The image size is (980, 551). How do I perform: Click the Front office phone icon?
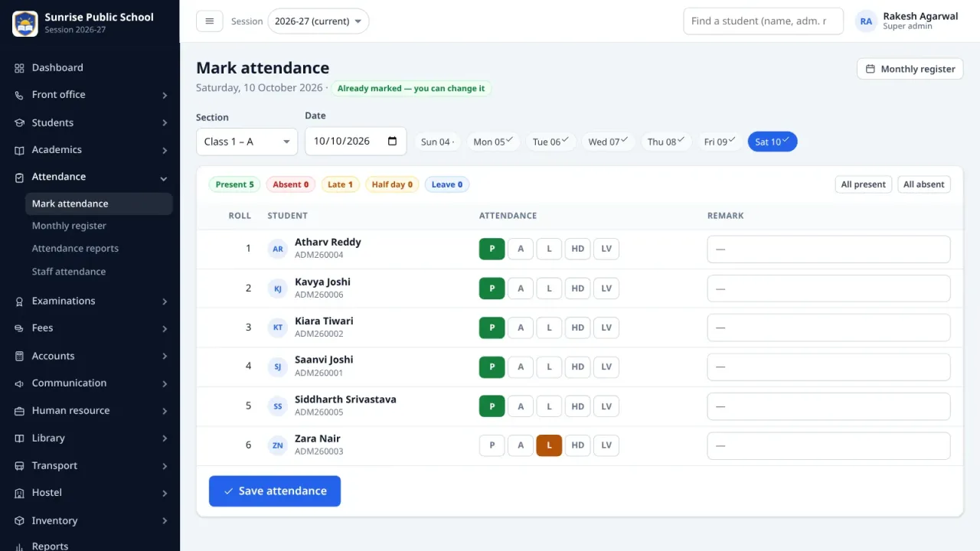19,95
